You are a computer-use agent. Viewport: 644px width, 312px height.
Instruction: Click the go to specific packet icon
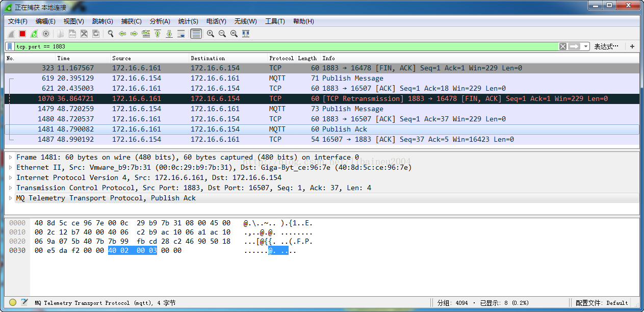(x=146, y=34)
